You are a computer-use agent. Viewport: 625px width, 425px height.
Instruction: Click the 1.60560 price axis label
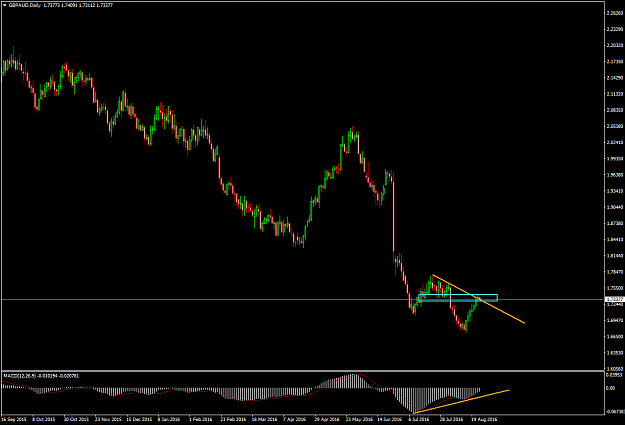tap(615, 369)
